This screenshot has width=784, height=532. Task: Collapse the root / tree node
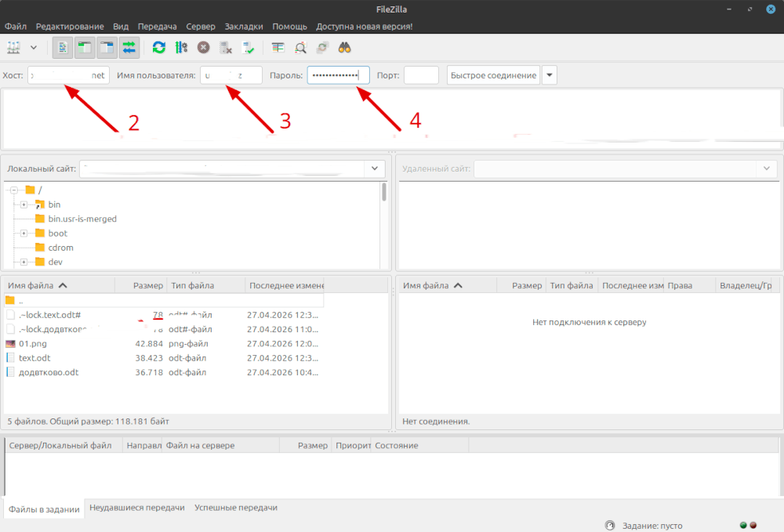click(x=14, y=190)
